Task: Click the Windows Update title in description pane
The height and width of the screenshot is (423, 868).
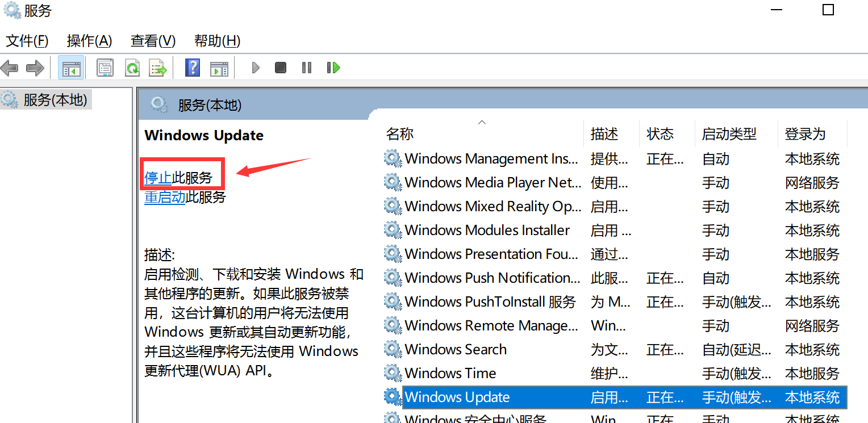Action: coord(204,135)
